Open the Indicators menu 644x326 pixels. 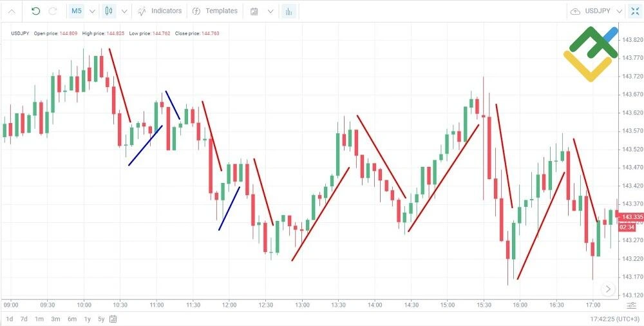160,11
